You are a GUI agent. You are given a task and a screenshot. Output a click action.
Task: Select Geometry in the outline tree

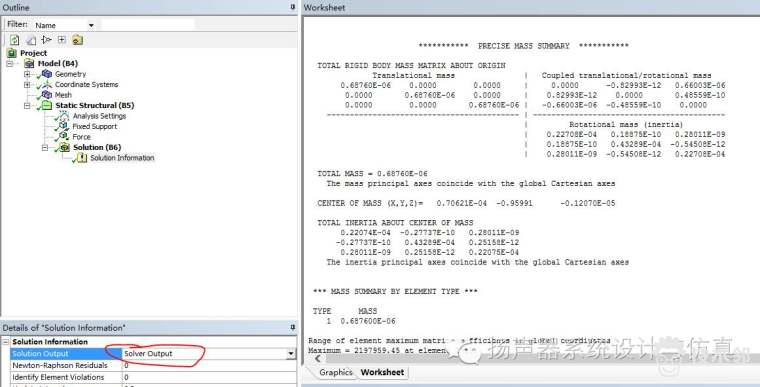click(70, 74)
